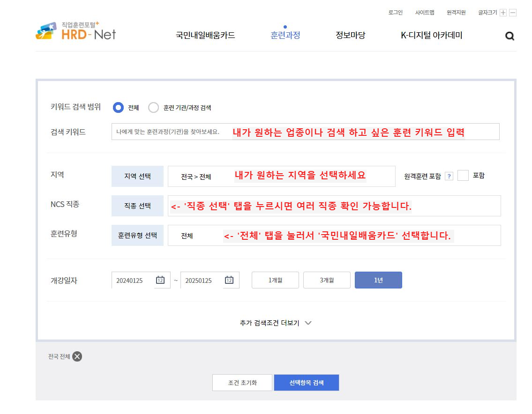The height and width of the screenshot is (414, 532).
Task: Enable the 원격훈련 포함 checkbox
Action: tap(463, 176)
